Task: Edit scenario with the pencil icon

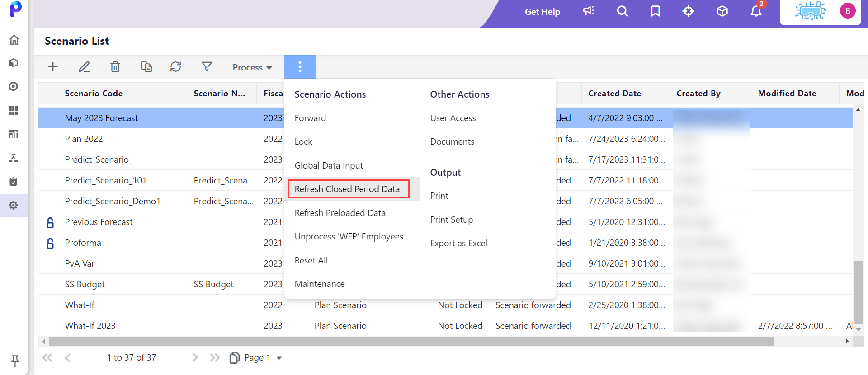Action: click(84, 67)
